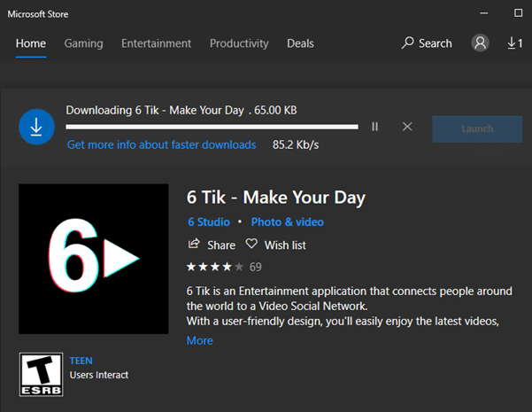This screenshot has height=412, width=532.
Task: Click the blue download circle icon
Action: [36, 127]
